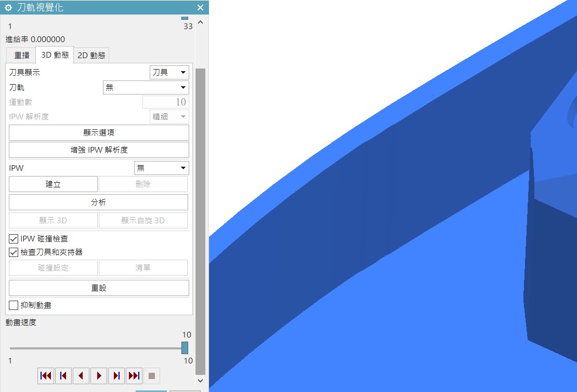The height and width of the screenshot is (392, 577).
Task: Close the 刀軌視覺化 dialog
Action: coord(200,7)
